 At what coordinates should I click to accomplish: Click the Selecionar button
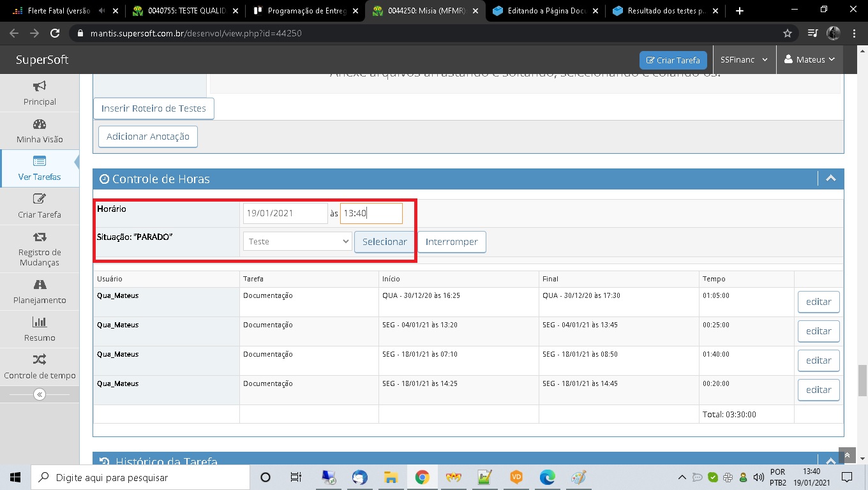(384, 242)
